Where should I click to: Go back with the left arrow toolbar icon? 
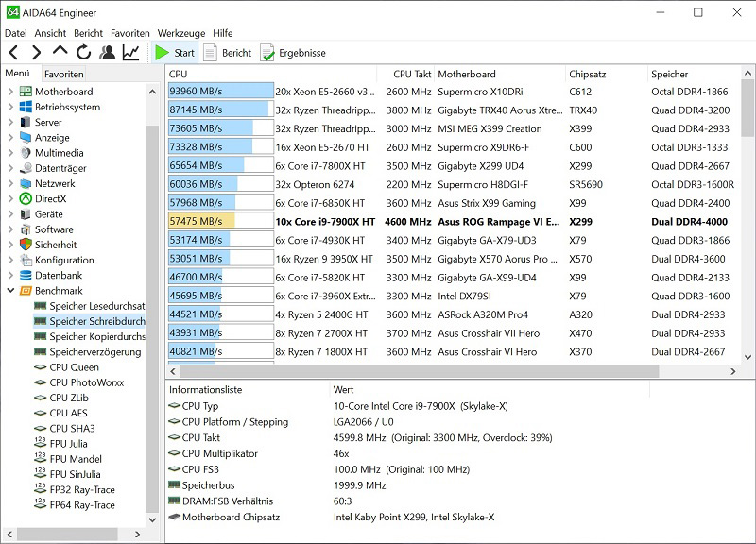pyautogui.click(x=13, y=53)
